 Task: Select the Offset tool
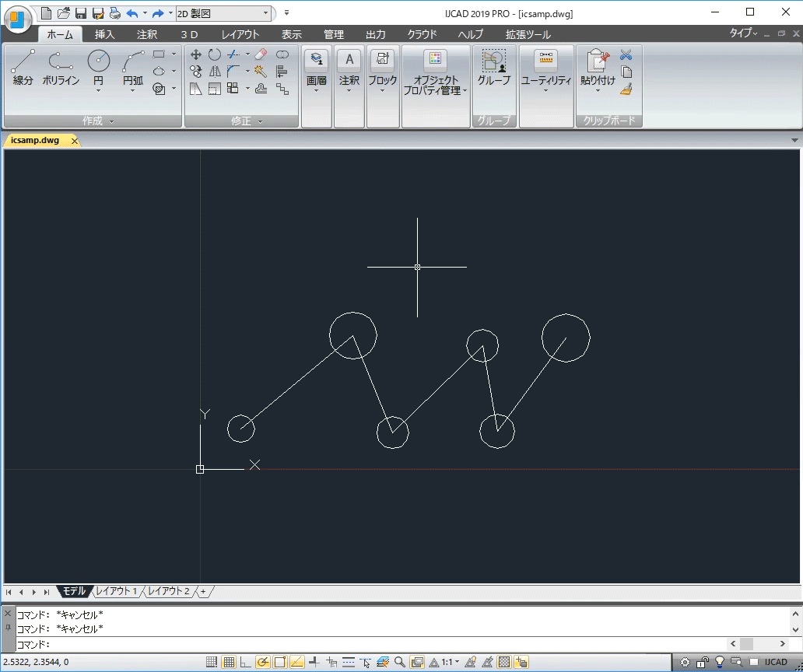coord(261,89)
